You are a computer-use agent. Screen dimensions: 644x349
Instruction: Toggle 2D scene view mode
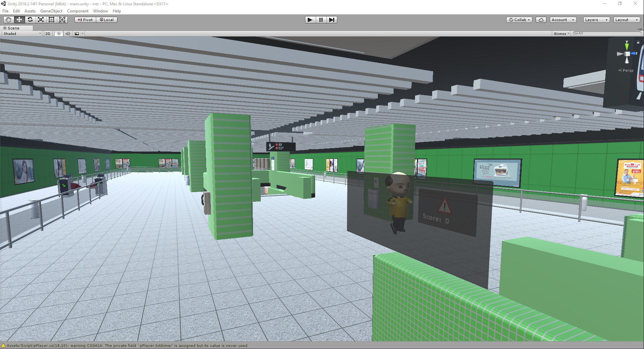(x=48, y=34)
